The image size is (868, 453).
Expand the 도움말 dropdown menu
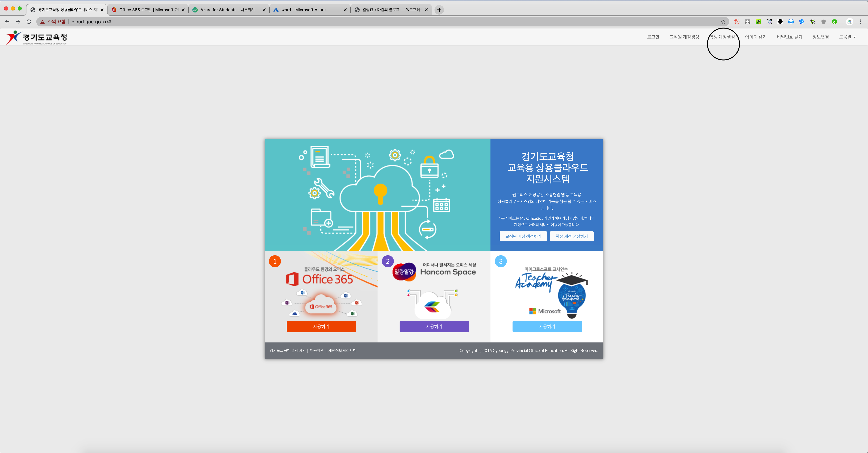pyautogui.click(x=847, y=37)
